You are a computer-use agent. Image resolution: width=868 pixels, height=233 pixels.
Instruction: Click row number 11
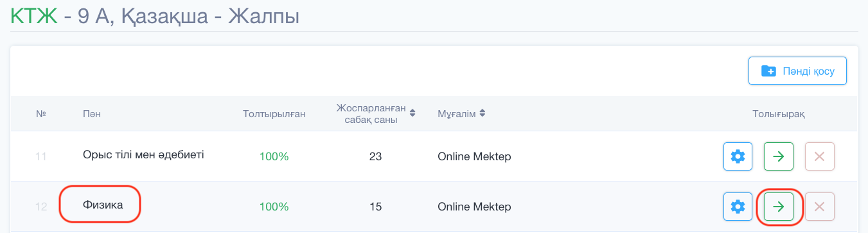tap(41, 156)
